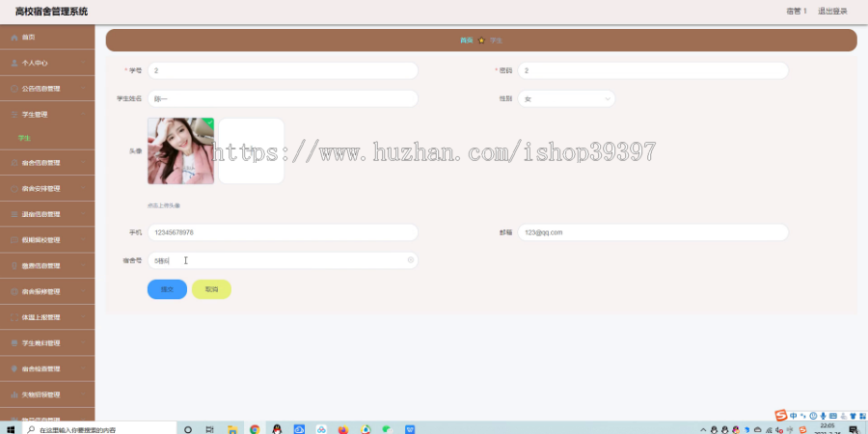
Task: Click the icon beside 体温上报管理
Action: click(x=14, y=317)
